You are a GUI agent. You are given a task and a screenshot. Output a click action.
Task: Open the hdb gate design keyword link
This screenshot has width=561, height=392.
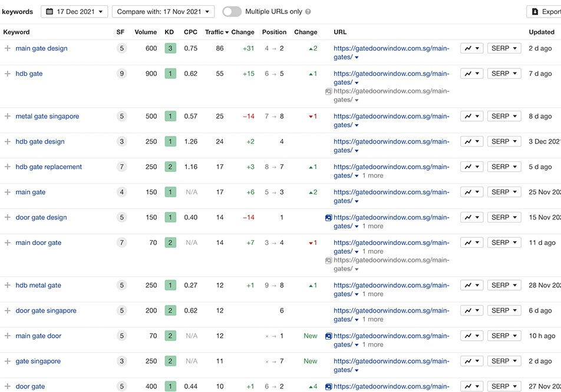(40, 141)
